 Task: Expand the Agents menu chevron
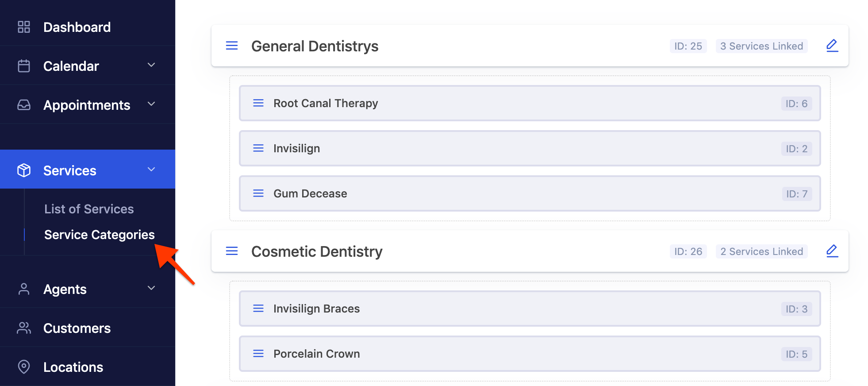[x=151, y=288]
